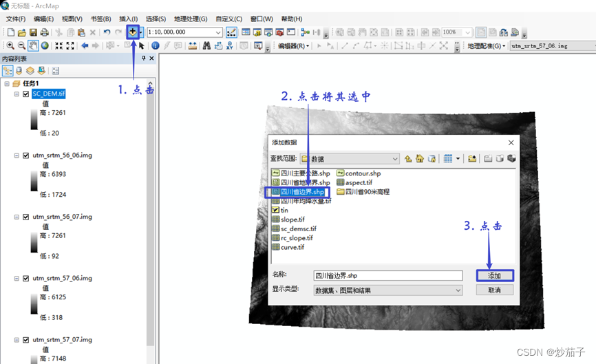Image resolution: width=596 pixels, height=364 pixels.
Task: Go to home folder in Add Data dialog
Action: (x=420, y=159)
